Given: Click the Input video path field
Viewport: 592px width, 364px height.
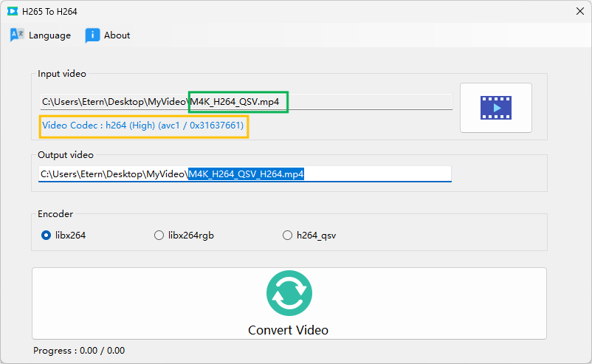Looking at the screenshot, I should [246, 102].
